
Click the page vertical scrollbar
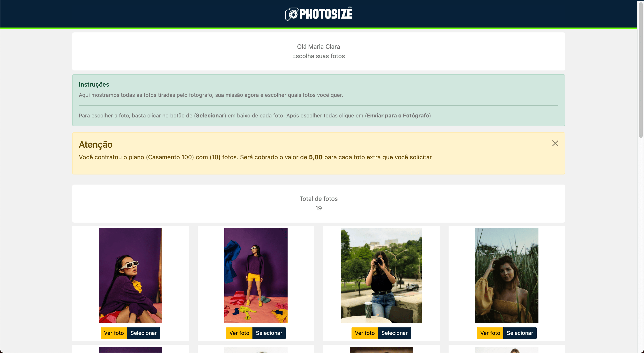point(641,70)
